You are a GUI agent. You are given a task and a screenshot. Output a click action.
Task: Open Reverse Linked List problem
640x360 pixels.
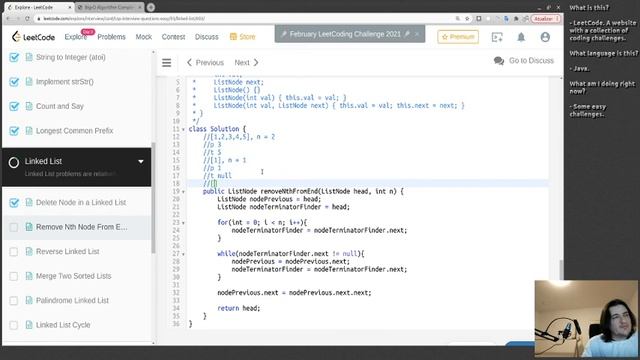pos(67,251)
